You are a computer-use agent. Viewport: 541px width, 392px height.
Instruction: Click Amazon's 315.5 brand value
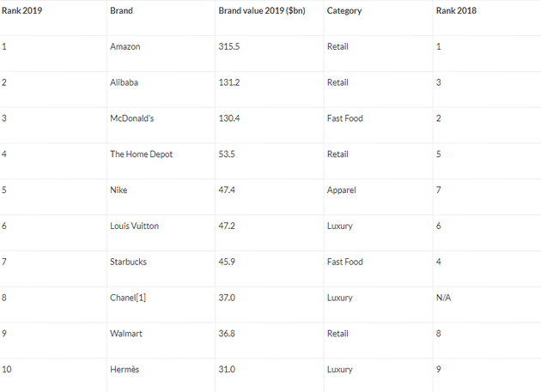(x=229, y=46)
